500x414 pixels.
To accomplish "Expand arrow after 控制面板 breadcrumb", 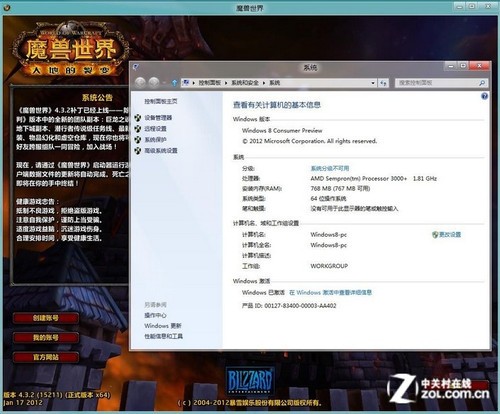I will pos(226,83).
